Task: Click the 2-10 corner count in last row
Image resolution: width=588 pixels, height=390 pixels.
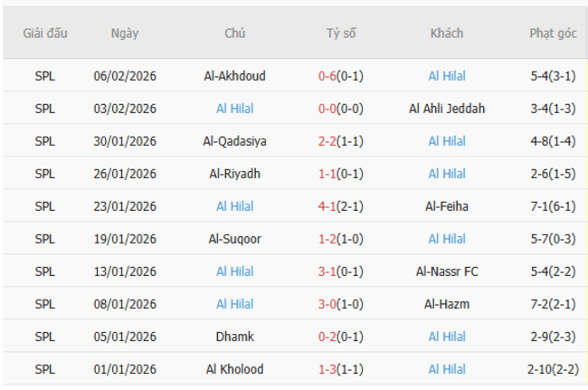Action: (x=542, y=369)
